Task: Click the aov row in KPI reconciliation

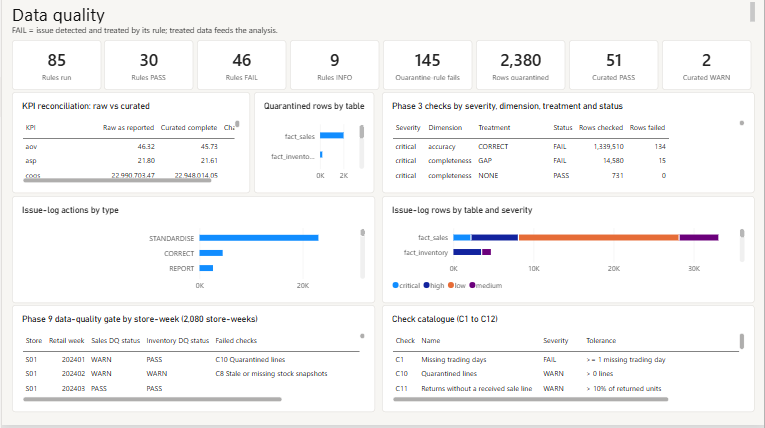Action: tap(129, 146)
